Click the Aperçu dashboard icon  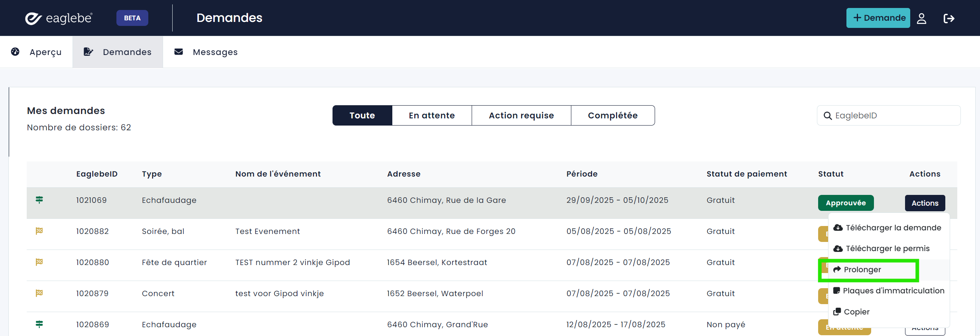[15, 51]
